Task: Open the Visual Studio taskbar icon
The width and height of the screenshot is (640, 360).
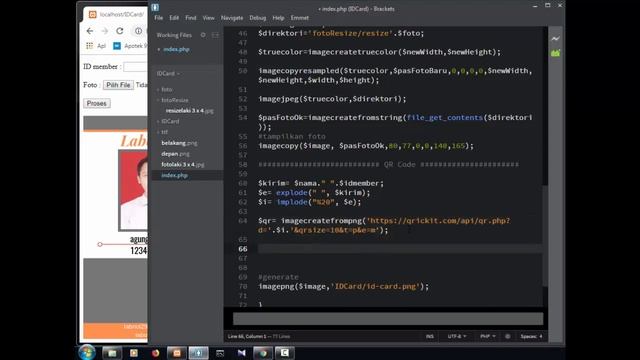Action: 242,353
